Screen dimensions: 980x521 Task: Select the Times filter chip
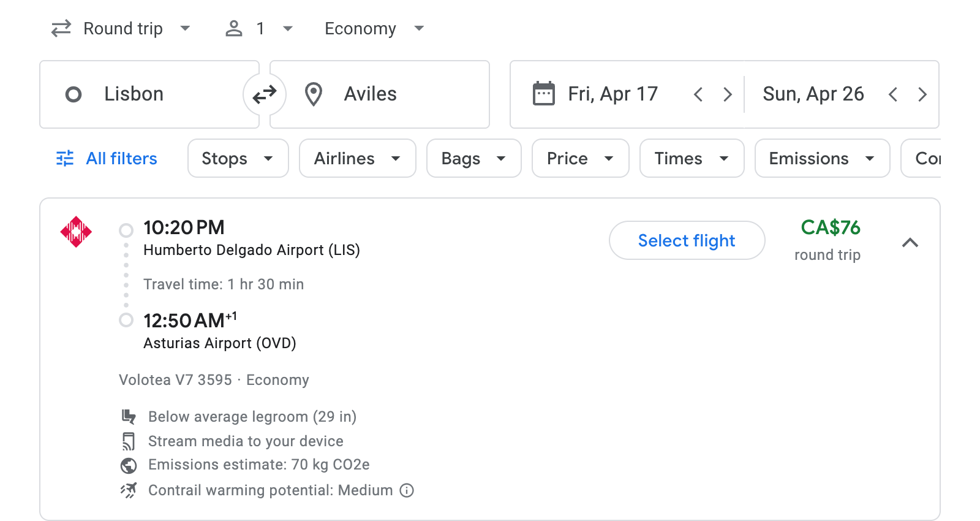tap(691, 158)
